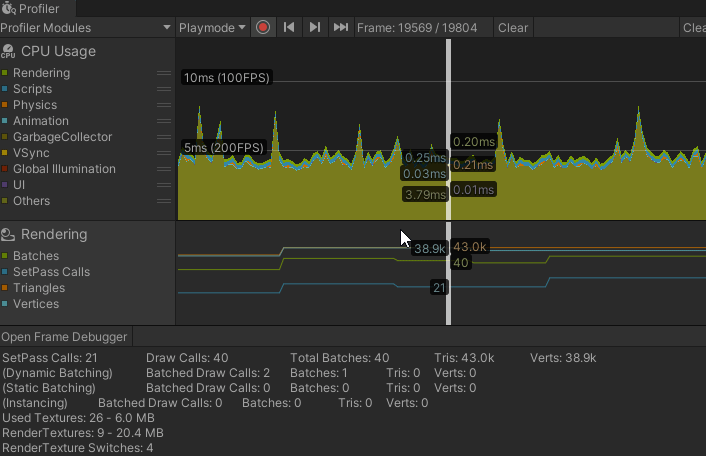Open the Profiler Modules dropdown

87,27
